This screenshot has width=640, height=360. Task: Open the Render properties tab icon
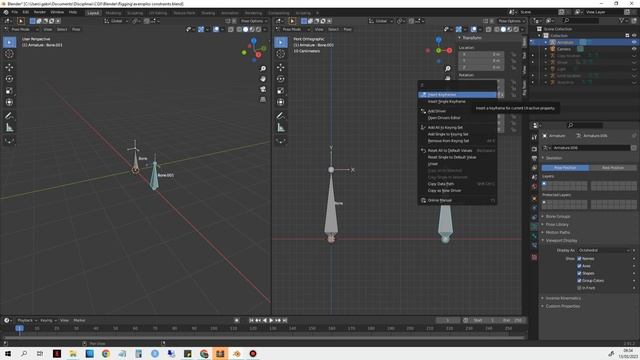pyautogui.click(x=534, y=149)
